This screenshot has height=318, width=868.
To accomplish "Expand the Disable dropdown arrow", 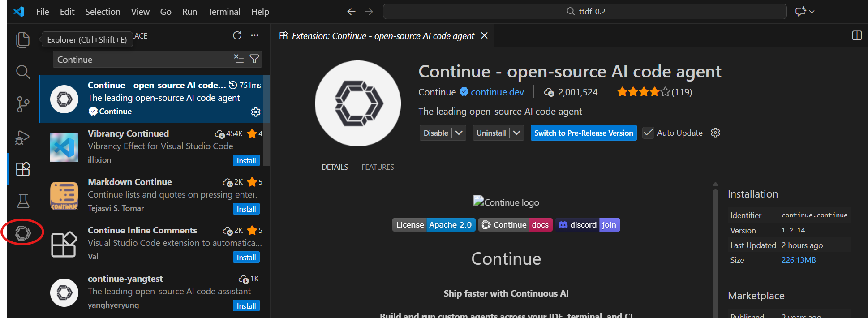I will (459, 133).
